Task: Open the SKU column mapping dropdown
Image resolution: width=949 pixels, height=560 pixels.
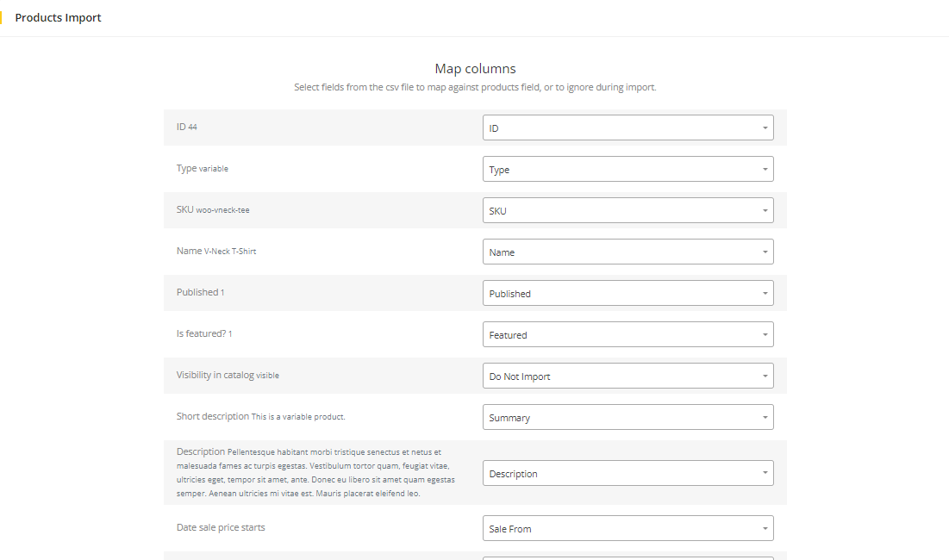Action: click(x=627, y=210)
